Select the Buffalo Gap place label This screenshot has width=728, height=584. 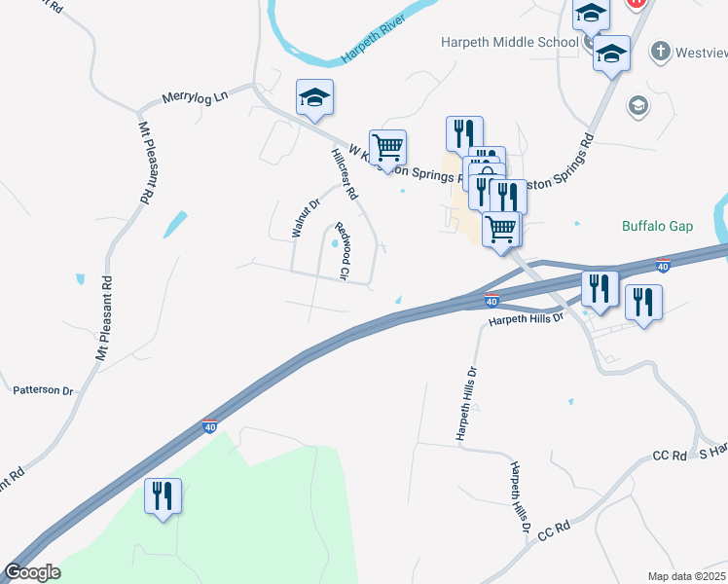pyautogui.click(x=657, y=226)
